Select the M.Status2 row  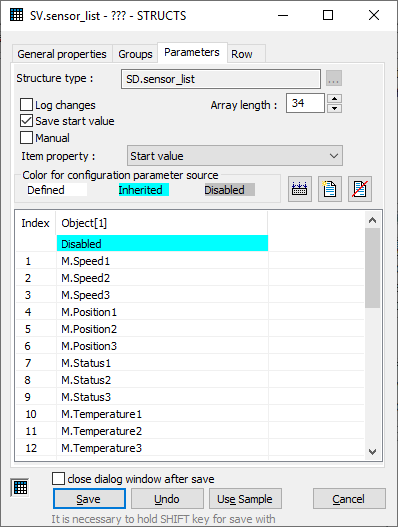click(x=190, y=380)
